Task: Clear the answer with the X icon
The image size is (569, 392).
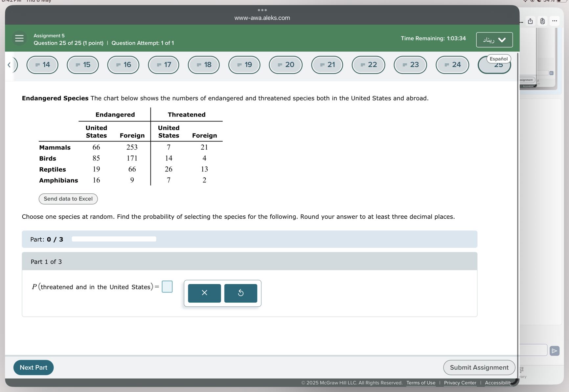Action: 204,293
